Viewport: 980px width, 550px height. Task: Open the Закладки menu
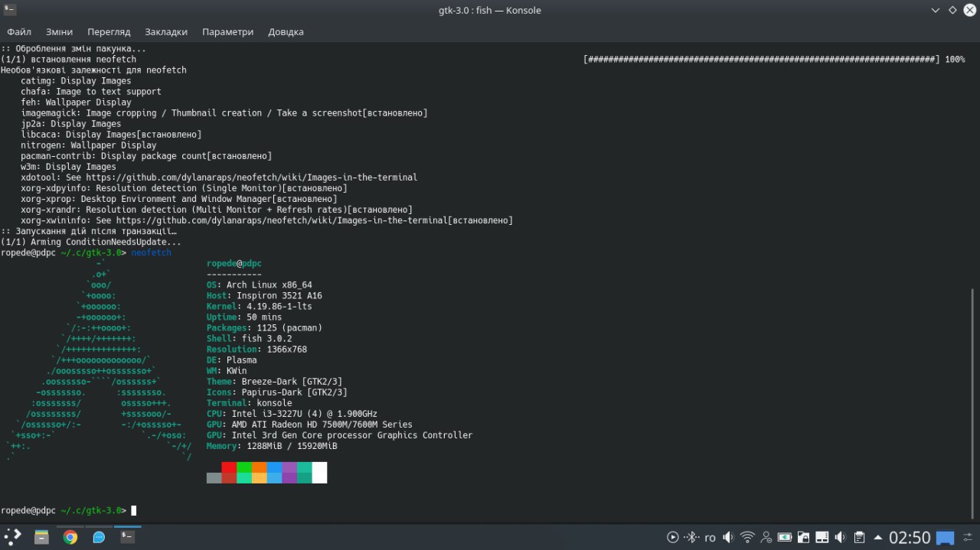166,32
